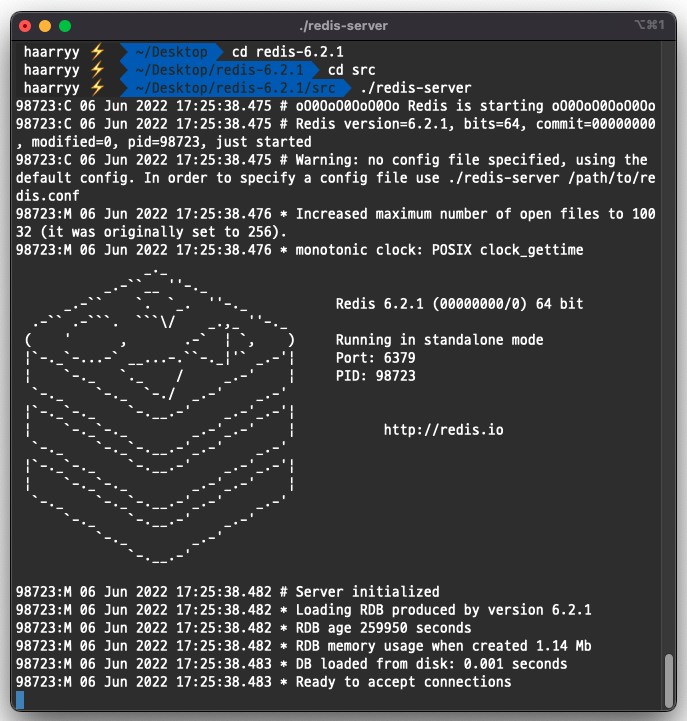The height and width of the screenshot is (721, 687).
Task: Click 'Increased maximum number of open files' line
Action: pos(336,223)
